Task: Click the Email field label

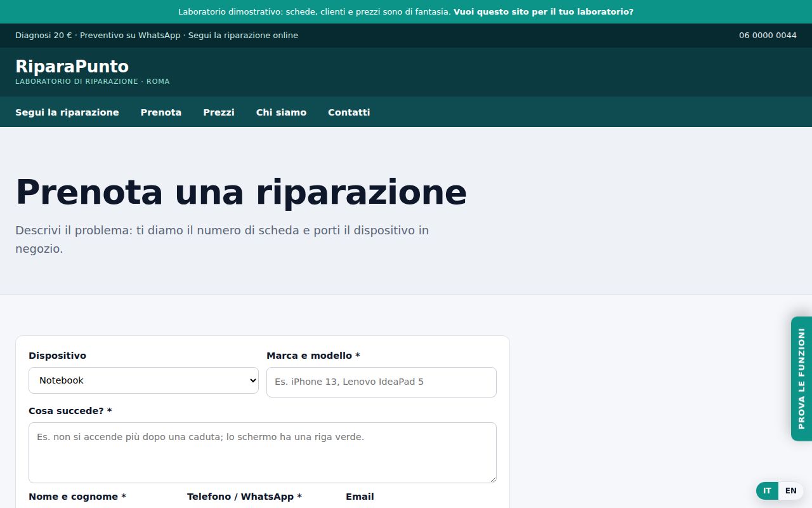Action: click(360, 497)
